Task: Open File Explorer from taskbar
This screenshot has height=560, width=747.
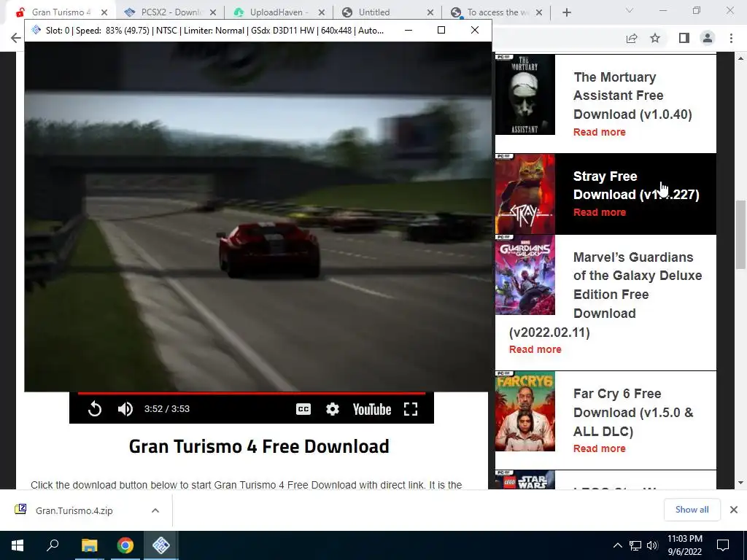Action: pyautogui.click(x=89, y=545)
